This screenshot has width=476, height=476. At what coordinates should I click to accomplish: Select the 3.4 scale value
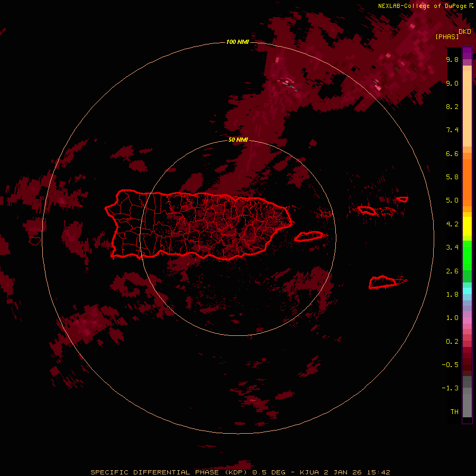click(452, 248)
